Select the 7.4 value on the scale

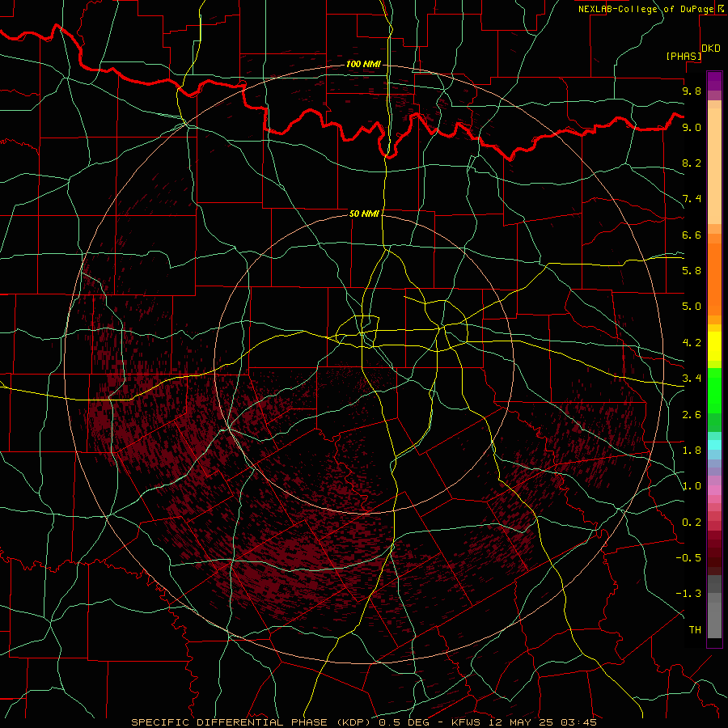point(692,199)
